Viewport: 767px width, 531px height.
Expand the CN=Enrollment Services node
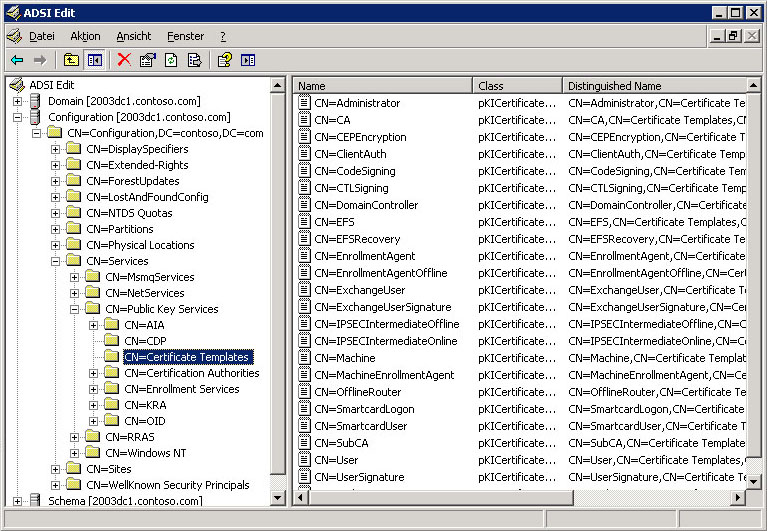(93, 389)
